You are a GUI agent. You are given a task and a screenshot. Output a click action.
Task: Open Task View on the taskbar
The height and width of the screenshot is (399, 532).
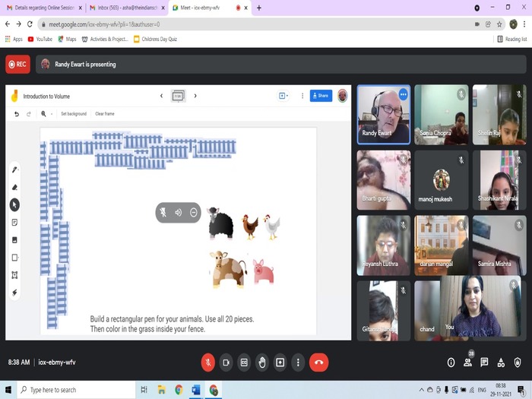coord(144,390)
